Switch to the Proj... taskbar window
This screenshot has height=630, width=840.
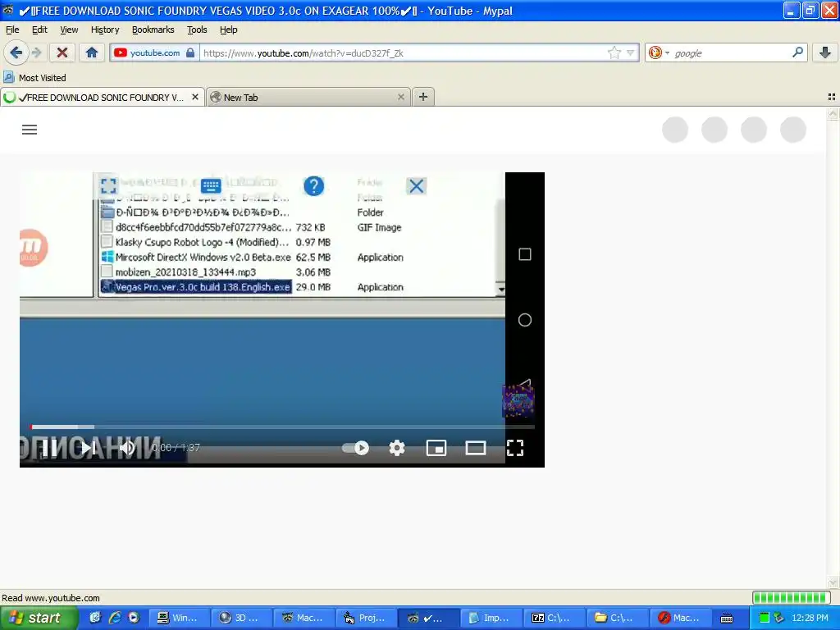tap(367, 618)
